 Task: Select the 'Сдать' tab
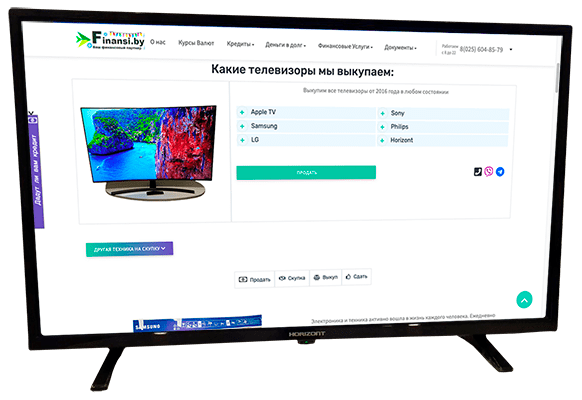click(356, 276)
